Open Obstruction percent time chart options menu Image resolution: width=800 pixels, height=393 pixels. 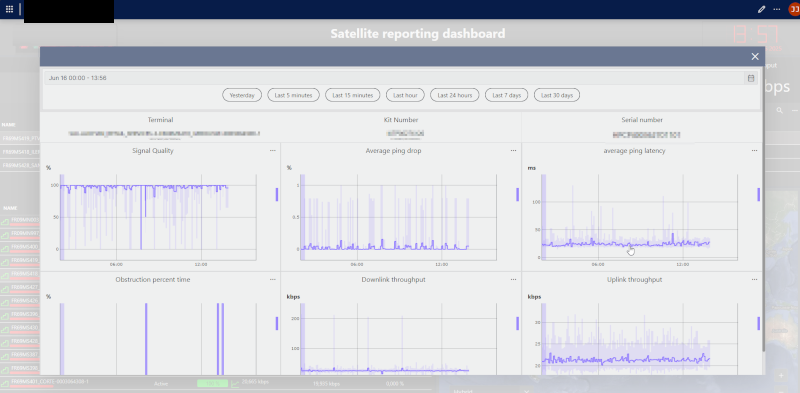point(272,280)
